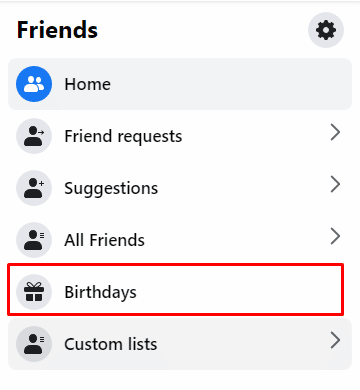Open the Custom lists text label
The height and width of the screenshot is (390, 360).
pyautogui.click(x=111, y=344)
